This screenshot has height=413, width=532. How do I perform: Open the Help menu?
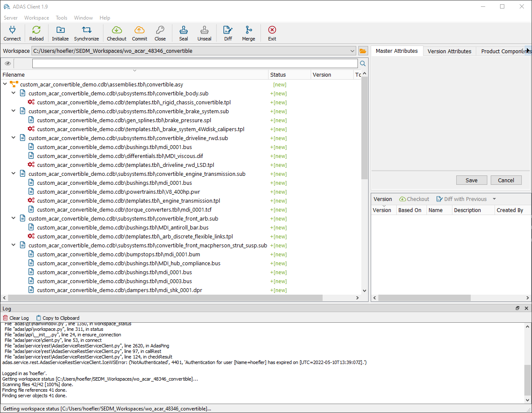pyautogui.click(x=105, y=18)
